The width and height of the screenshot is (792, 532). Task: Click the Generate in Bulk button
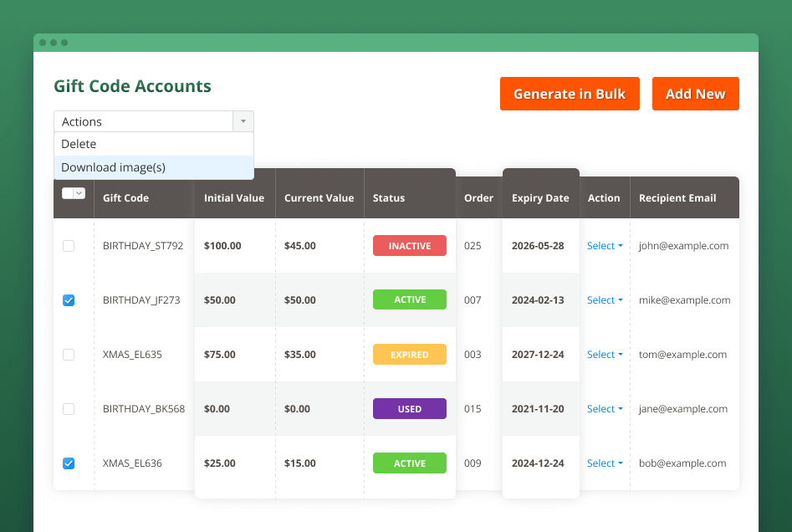click(570, 94)
